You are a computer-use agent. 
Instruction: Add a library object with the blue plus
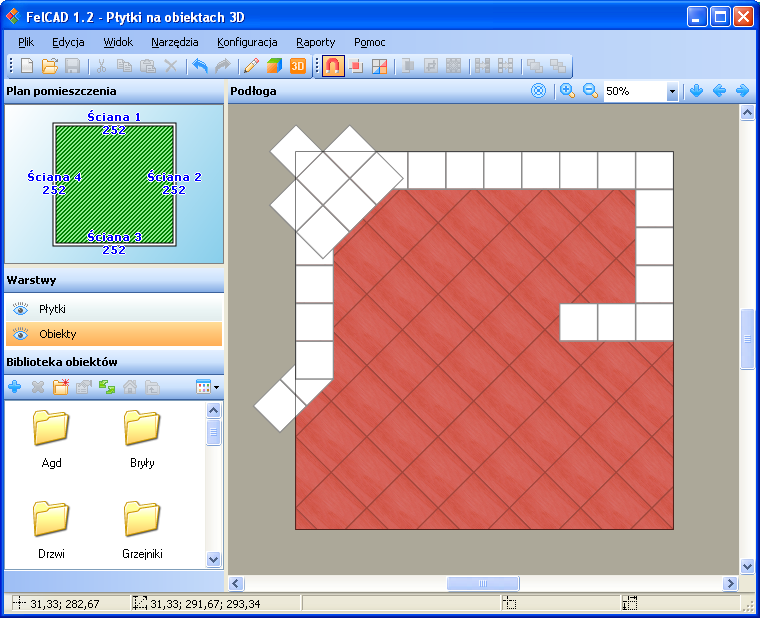tap(14, 386)
